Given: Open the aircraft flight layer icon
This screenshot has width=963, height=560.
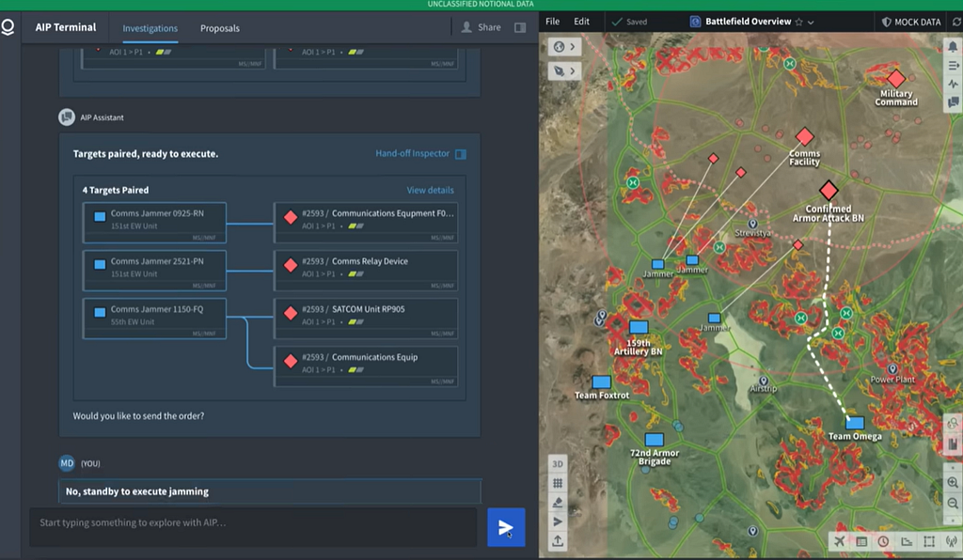Looking at the screenshot, I should [x=839, y=541].
